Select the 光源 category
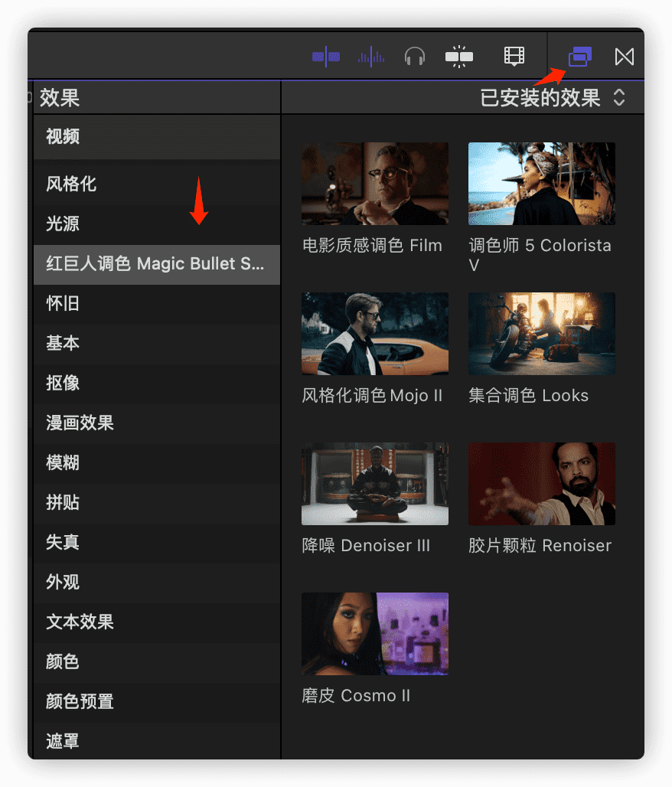This screenshot has width=672, height=787. click(157, 224)
